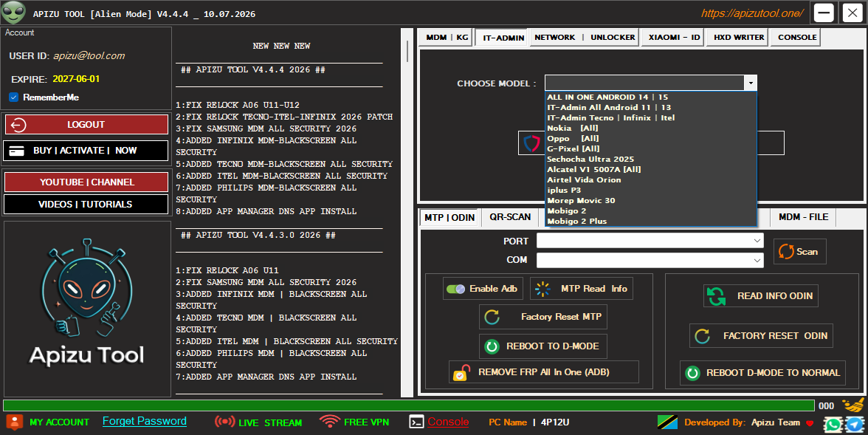Click the shield icon beside model list
This screenshot has height=435, width=868.
coord(531,143)
